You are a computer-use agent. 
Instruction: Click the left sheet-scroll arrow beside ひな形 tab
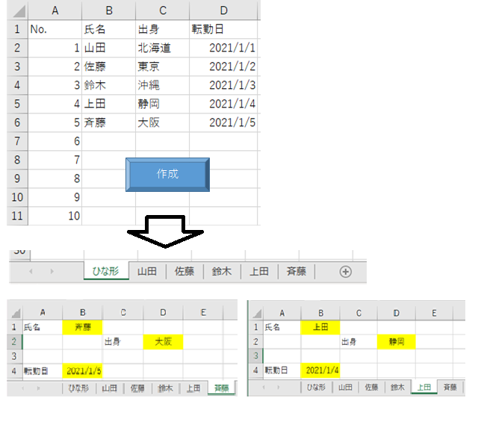(31, 272)
